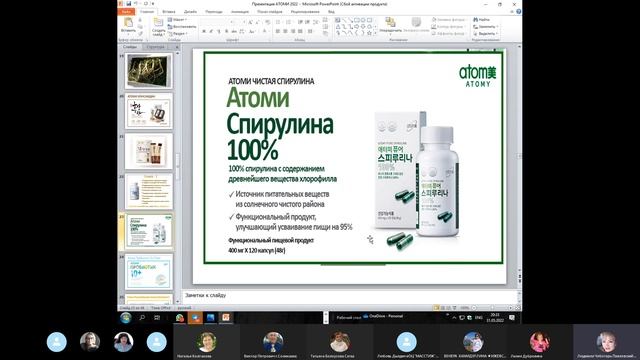This screenshot has height=360, width=640.
Task: Switch to Структура outline pane tab
Action: [x=156, y=47]
